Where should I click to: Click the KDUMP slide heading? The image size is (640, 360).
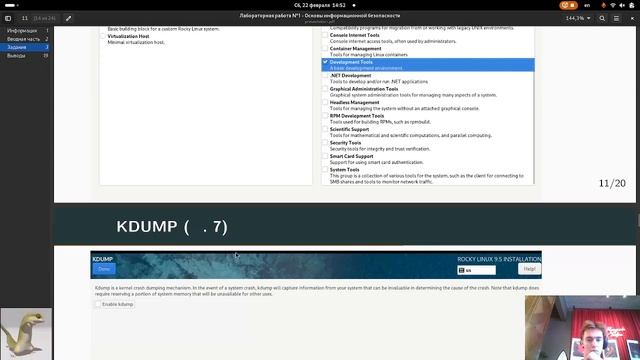172,227
